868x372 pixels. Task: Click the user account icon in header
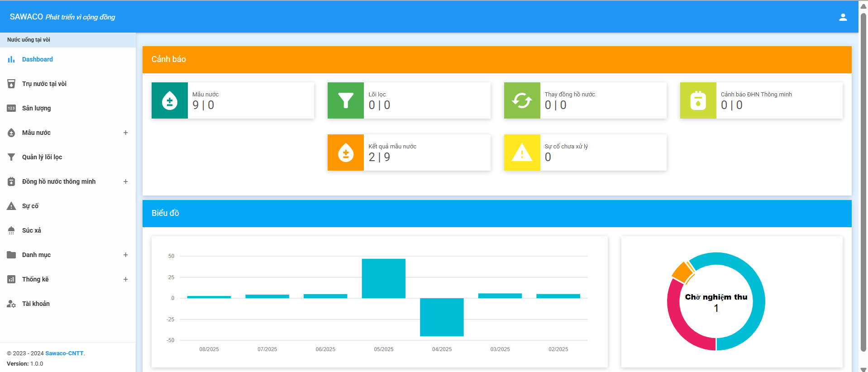tap(843, 17)
